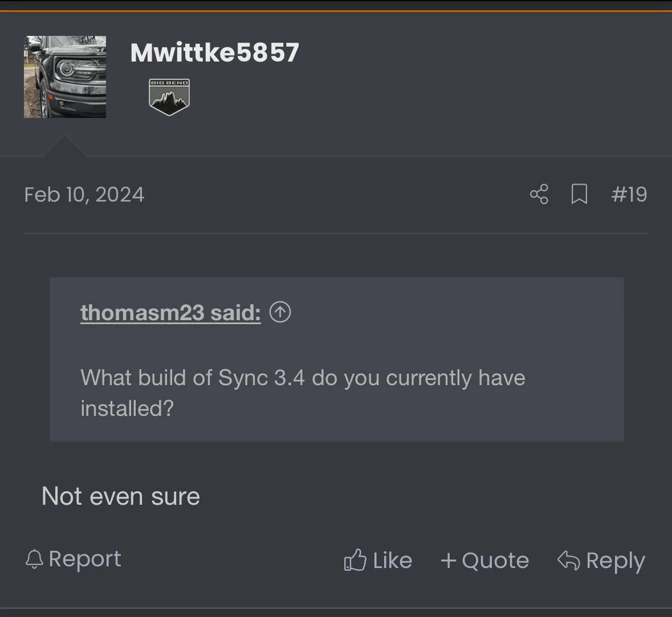Click the plus icon beside Quote

click(x=449, y=561)
